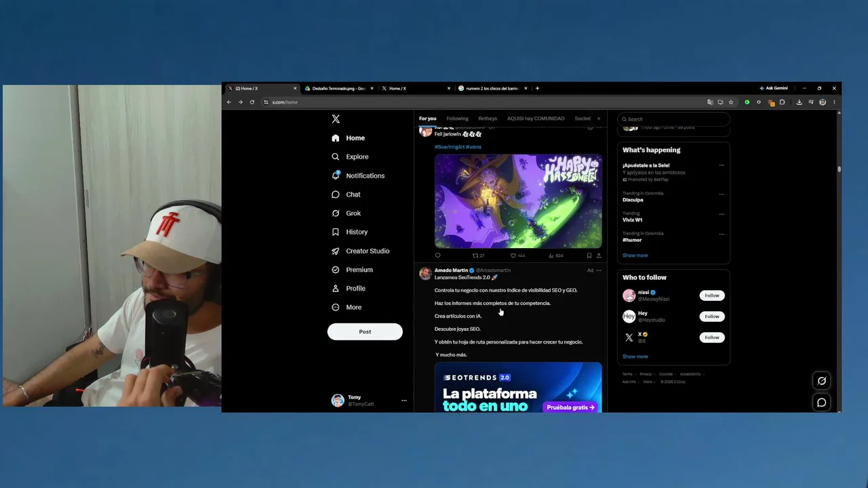Open more options on Amado Martin ad
Viewport: 868px width, 488px height.
pos(599,270)
